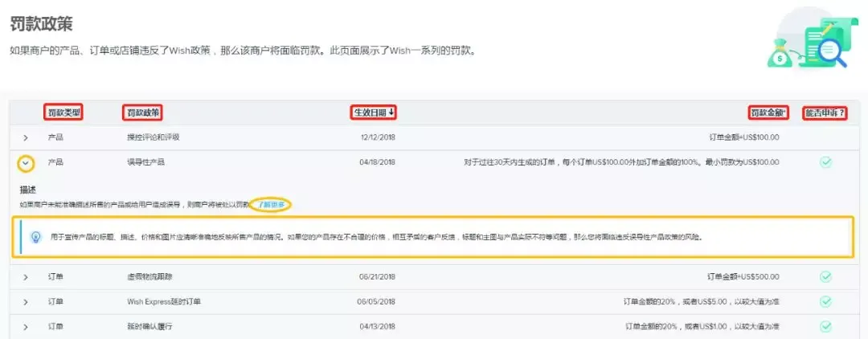This screenshot has width=868, height=339.
Task: Click the date 06/21/2018 in the 虚假物流跟踪 row
Action: pyautogui.click(x=377, y=277)
